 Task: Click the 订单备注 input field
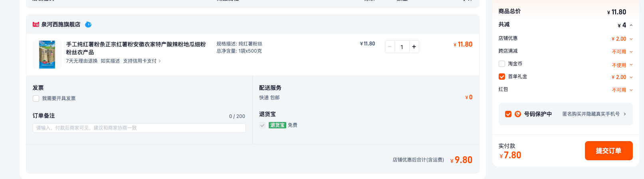(x=139, y=128)
